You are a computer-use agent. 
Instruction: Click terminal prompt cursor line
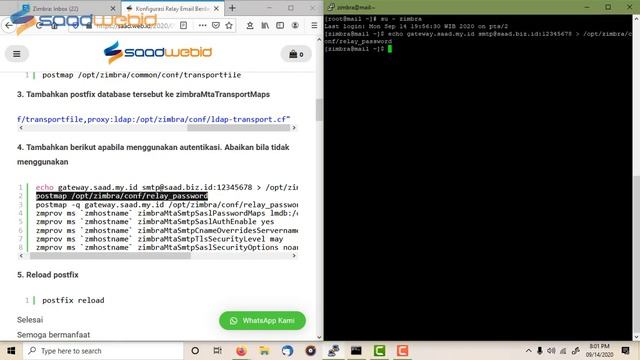click(x=358, y=49)
